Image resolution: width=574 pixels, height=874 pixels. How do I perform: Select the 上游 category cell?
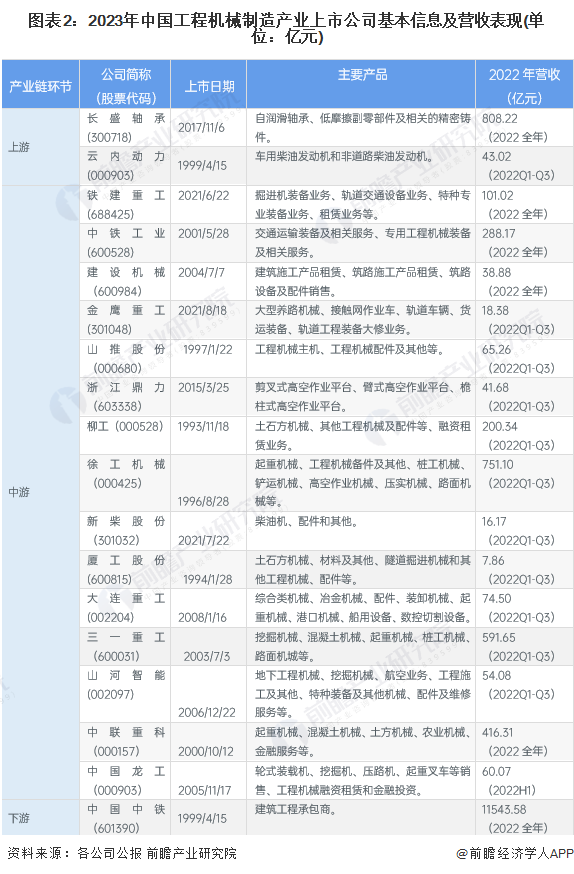click(41, 147)
